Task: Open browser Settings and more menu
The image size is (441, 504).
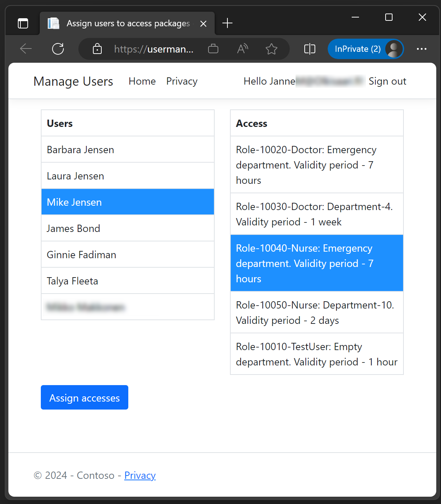Action: point(421,49)
